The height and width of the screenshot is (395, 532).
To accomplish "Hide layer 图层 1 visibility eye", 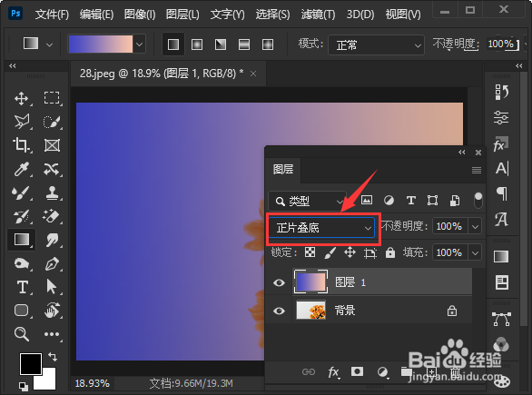I will (x=279, y=282).
